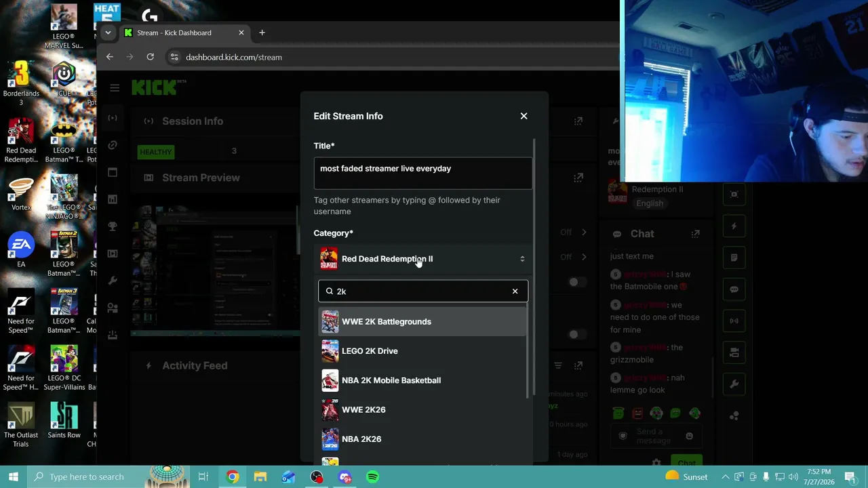Pop out the Session Info panel

point(578,121)
